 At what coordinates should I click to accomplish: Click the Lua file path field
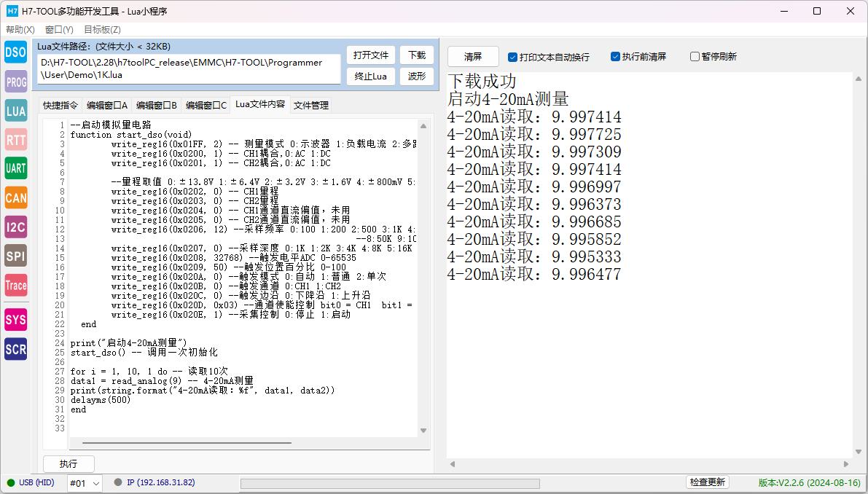point(189,69)
